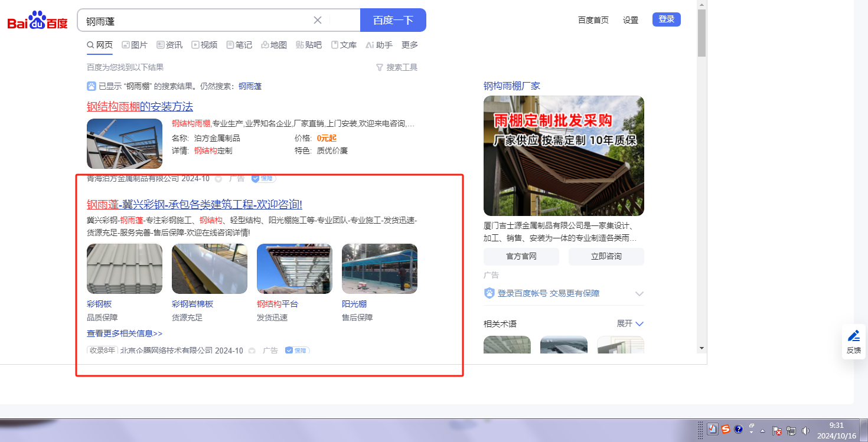This screenshot has width=868, height=442.
Task: Click the 阳光棚 link
Action: (354, 304)
